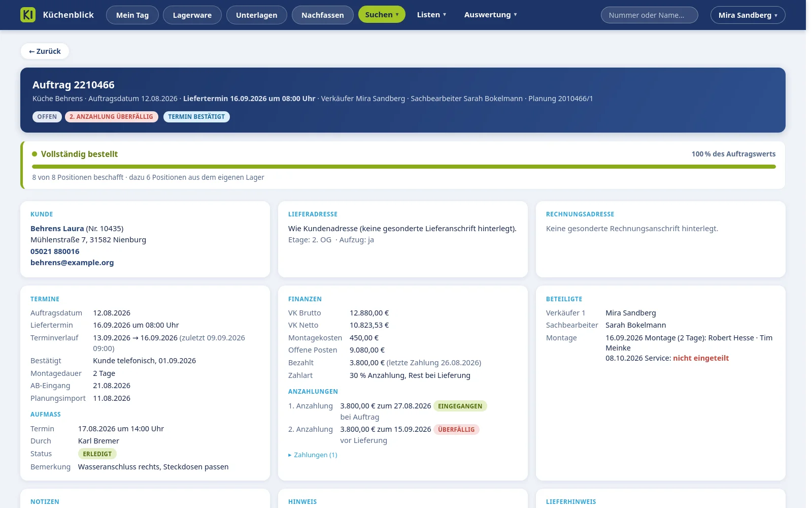The image size is (812, 508).
Task: Click the 2. Anzahlung überfällig badge
Action: point(111,117)
